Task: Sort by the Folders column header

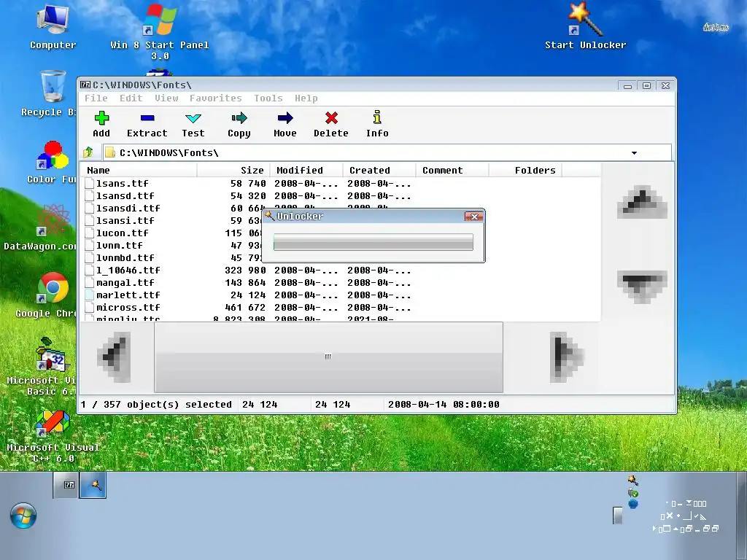Action: [525, 170]
